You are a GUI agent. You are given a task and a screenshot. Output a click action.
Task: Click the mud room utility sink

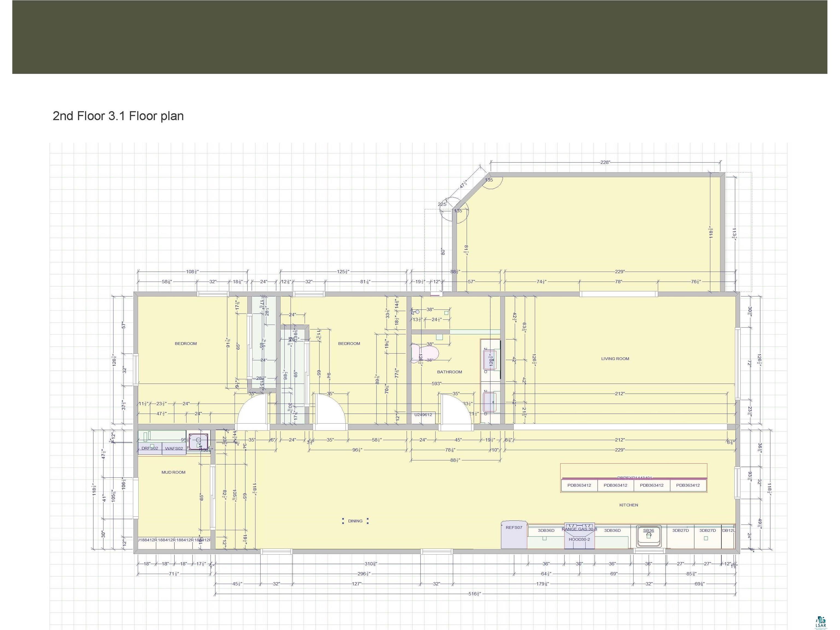pyautogui.click(x=198, y=441)
